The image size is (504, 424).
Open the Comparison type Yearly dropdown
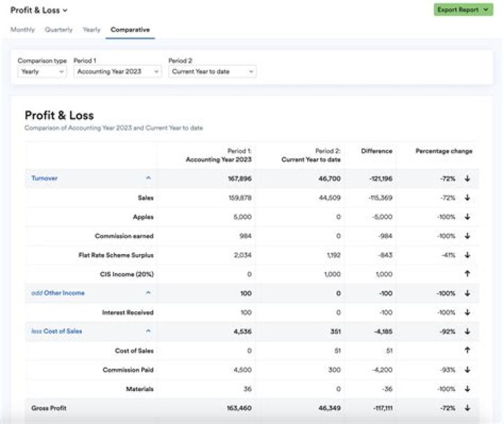click(42, 71)
